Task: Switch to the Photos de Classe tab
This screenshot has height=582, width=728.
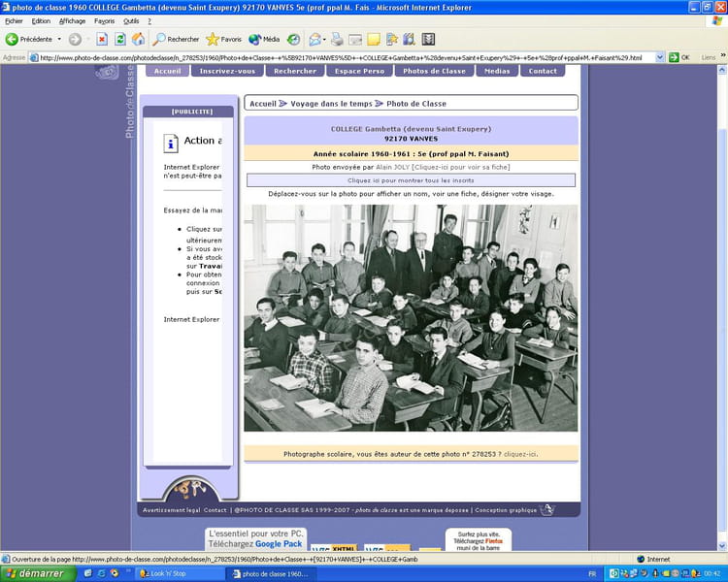Action: [x=434, y=71]
